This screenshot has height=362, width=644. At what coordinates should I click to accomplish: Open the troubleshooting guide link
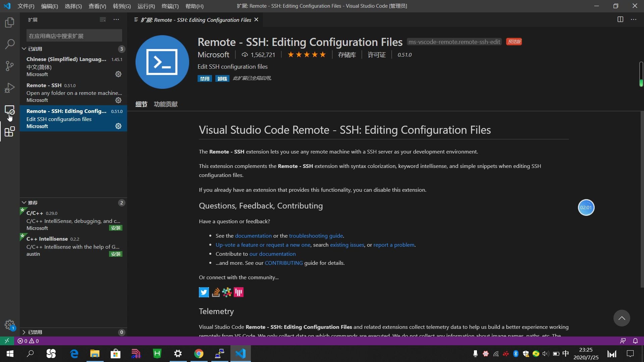click(316, 236)
